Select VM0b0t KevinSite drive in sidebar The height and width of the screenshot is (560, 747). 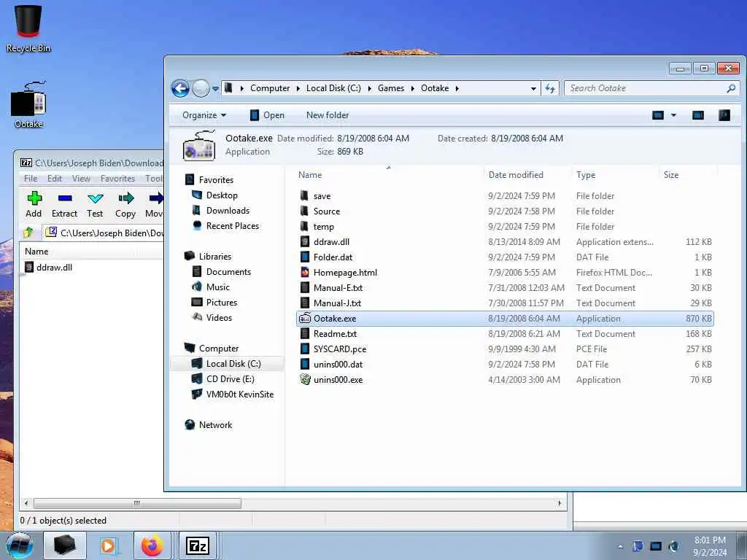pyautogui.click(x=239, y=394)
